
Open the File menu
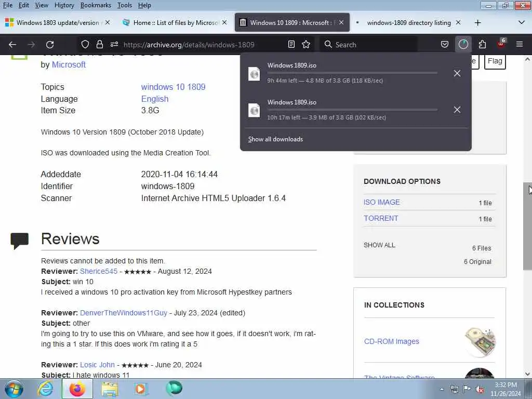(x=7, y=5)
